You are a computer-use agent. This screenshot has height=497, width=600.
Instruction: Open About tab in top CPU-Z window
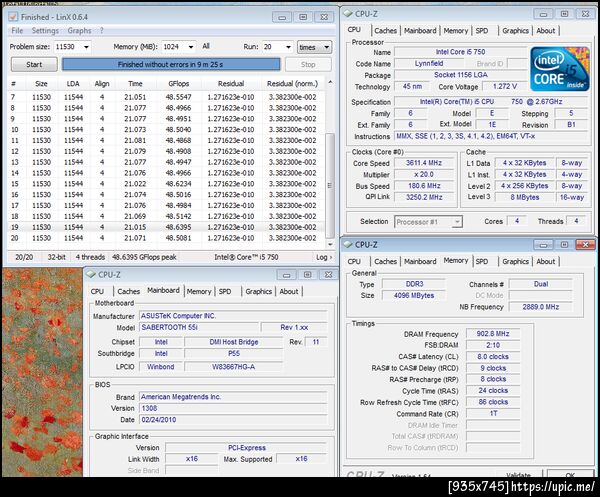tap(546, 31)
